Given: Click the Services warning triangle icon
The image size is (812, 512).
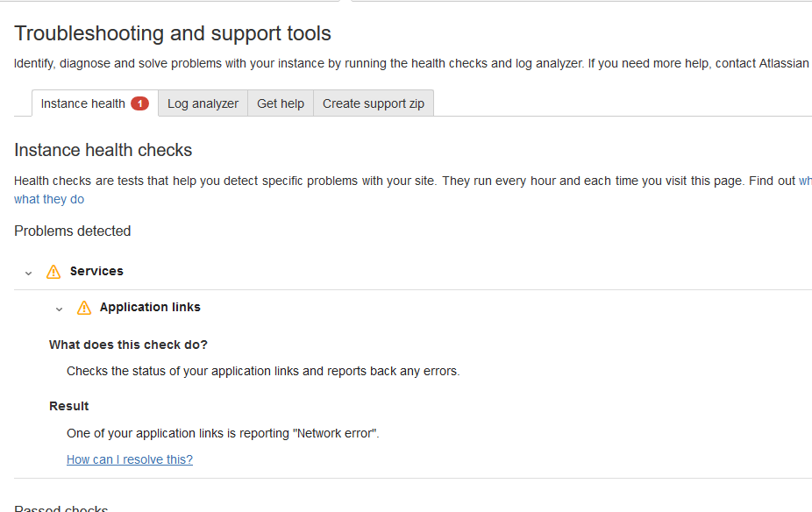Looking at the screenshot, I should tap(53, 272).
